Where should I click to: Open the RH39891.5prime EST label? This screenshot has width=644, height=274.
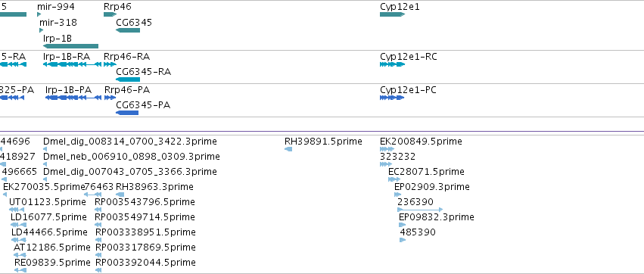tap(323, 142)
